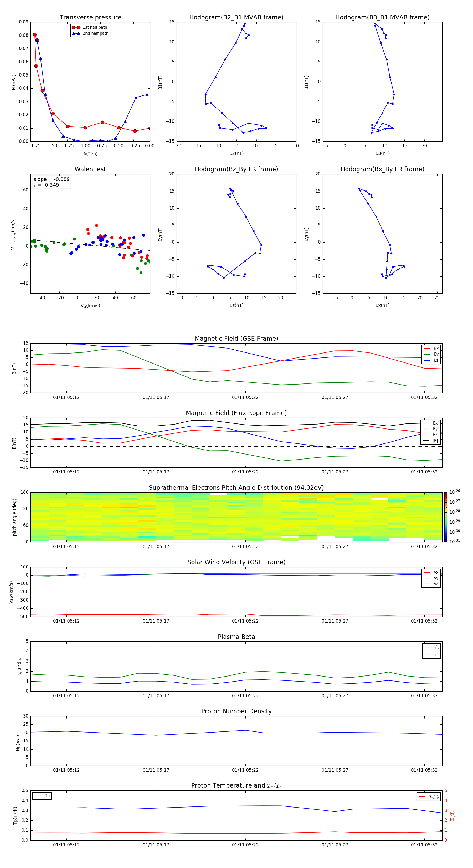
Task: Select the |B| legend entry in Flux Rope plot
Action: coord(431,441)
